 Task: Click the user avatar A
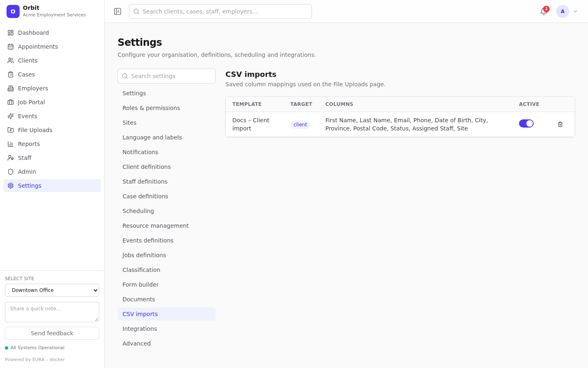pyautogui.click(x=563, y=11)
